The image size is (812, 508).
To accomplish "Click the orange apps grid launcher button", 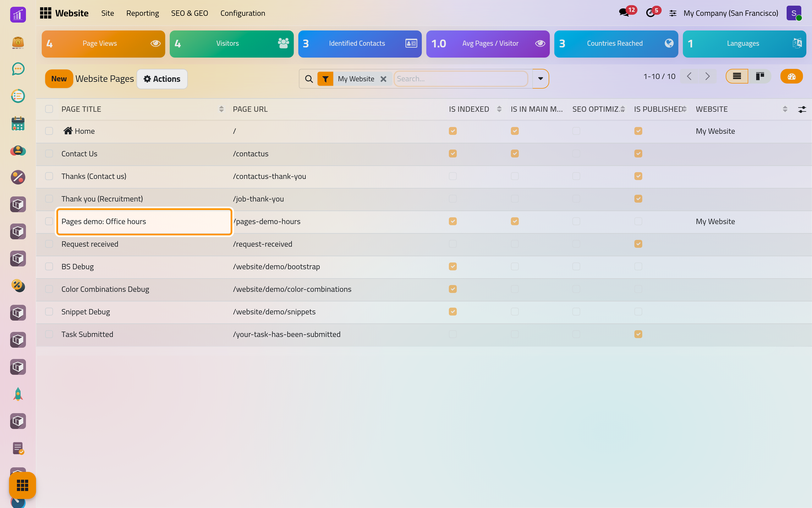I will pos(22,485).
